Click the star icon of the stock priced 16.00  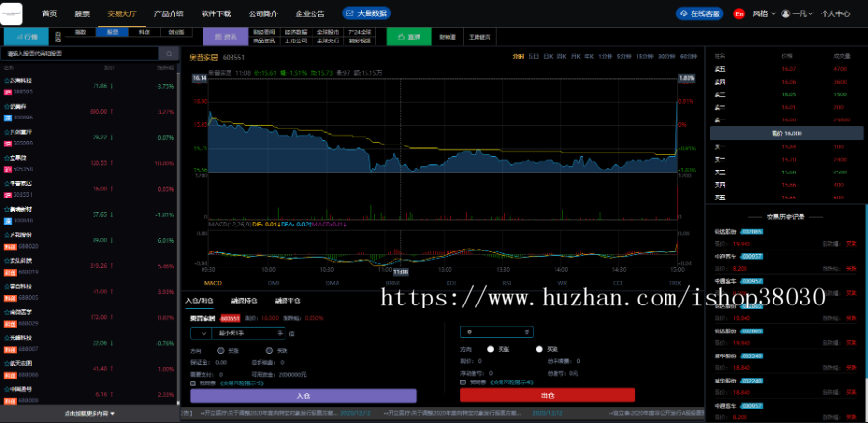coord(7,184)
